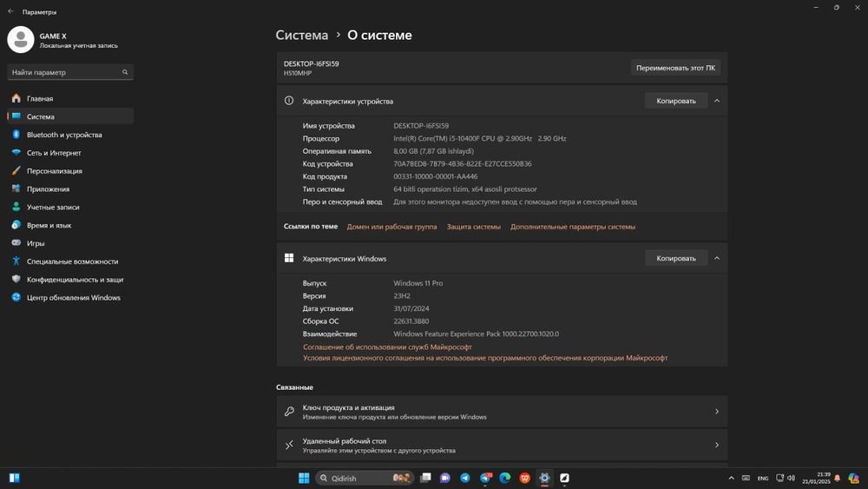This screenshot has width=868, height=489.
Task: Show hidden system tray icons
Action: (x=731, y=478)
